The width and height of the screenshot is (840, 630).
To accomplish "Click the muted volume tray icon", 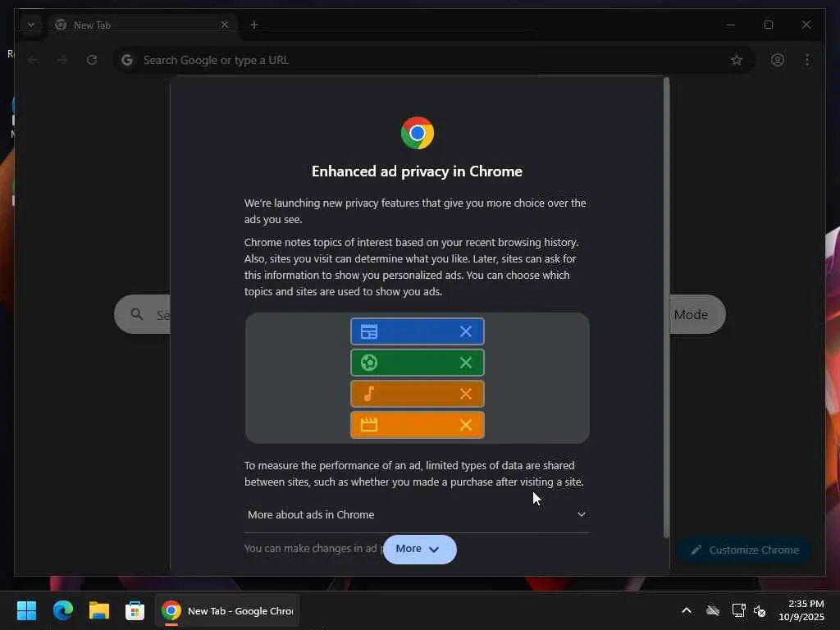I will click(759, 610).
